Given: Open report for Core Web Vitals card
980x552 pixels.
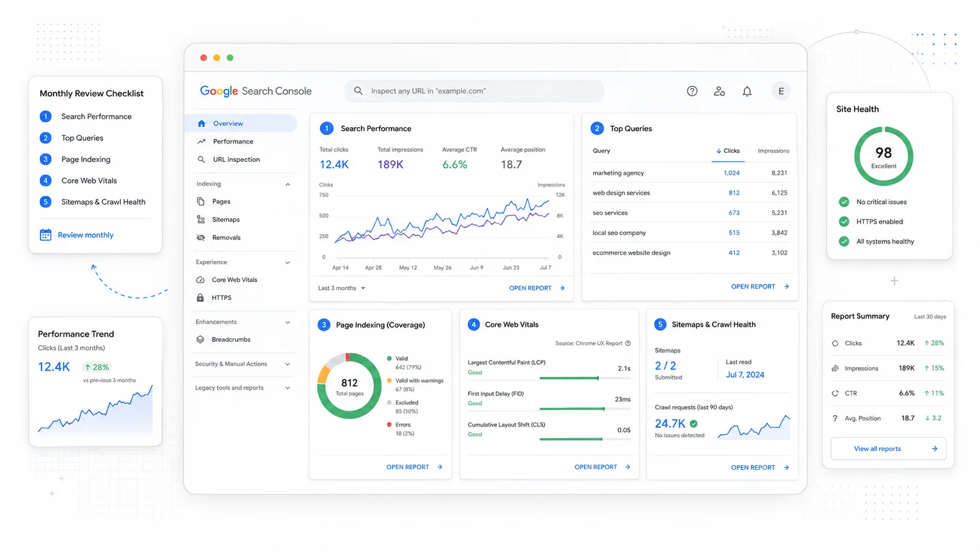Looking at the screenshot, I should pos(603,467).
